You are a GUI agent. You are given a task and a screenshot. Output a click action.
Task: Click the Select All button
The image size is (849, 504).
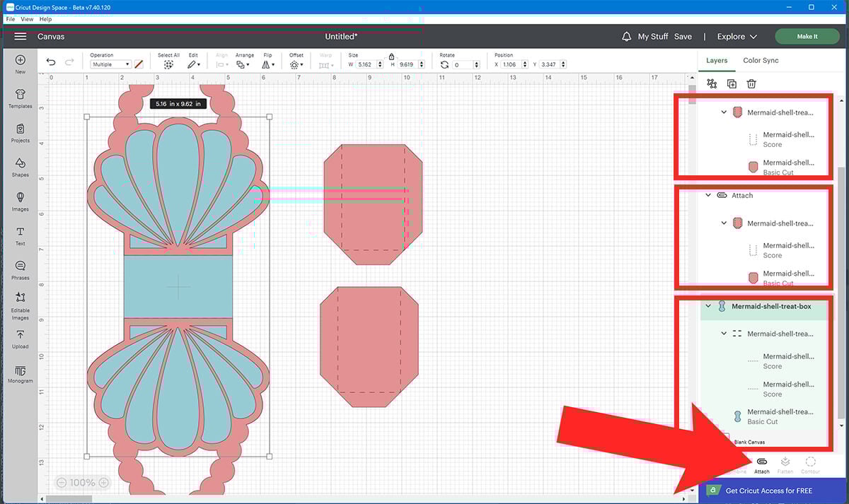click(168, 64)
